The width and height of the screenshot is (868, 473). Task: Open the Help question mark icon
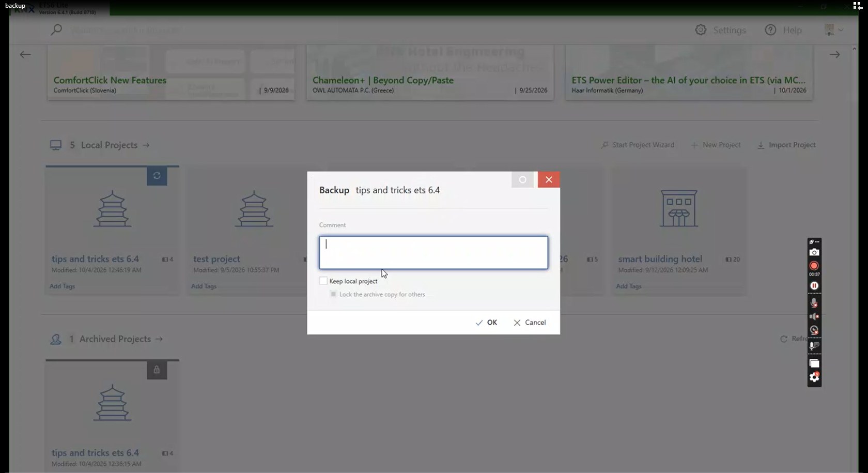[770, 30]
